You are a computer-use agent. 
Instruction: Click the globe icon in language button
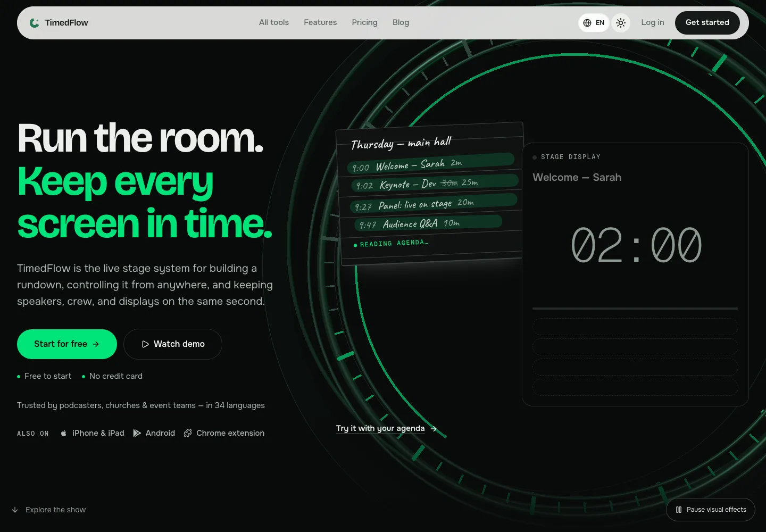(587, 23)
